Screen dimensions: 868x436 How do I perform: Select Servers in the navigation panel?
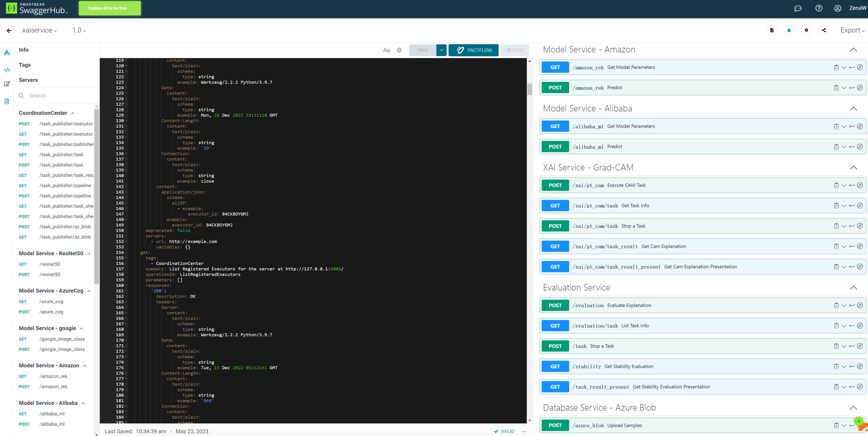(28, 80)
